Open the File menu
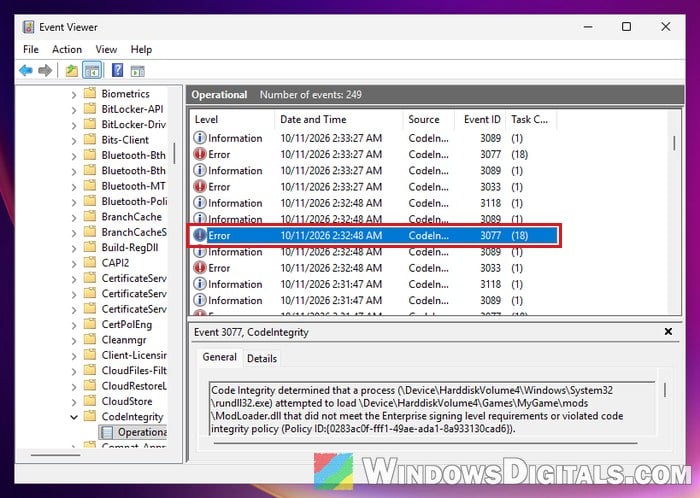Viewport: 700px width, 498px height. (31, 50)
